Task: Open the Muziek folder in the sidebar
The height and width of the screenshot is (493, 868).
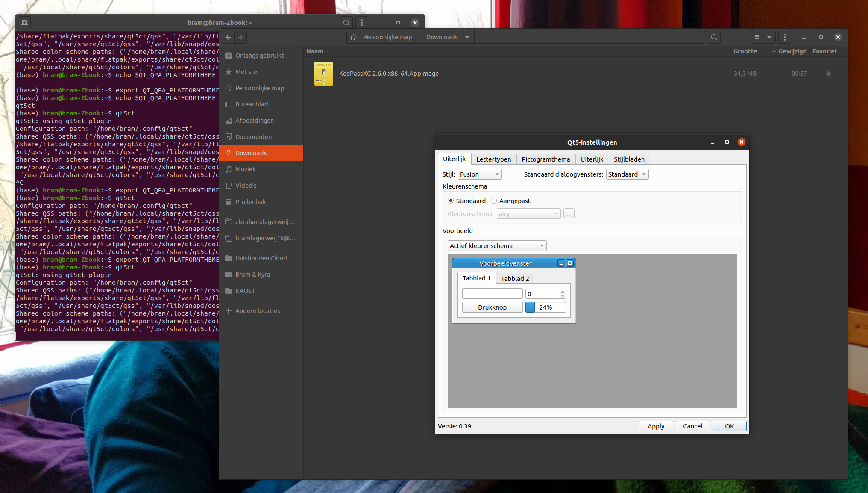Action: [x=246, y=169]
